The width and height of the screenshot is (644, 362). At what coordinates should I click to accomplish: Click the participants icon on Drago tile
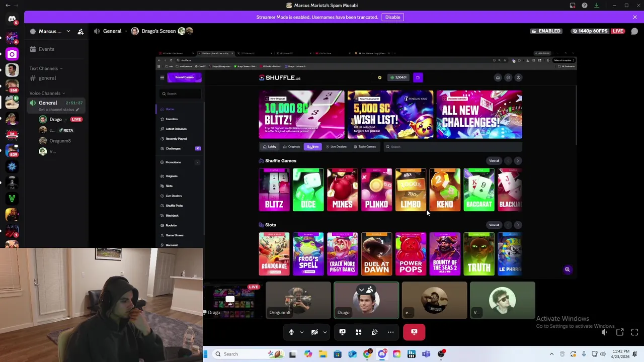tap(370, 290)
